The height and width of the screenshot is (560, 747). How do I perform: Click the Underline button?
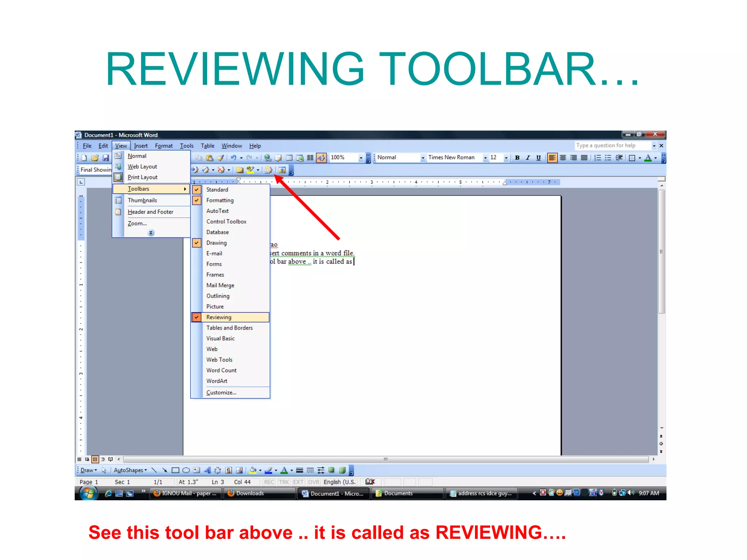click(x=538, y=158)
